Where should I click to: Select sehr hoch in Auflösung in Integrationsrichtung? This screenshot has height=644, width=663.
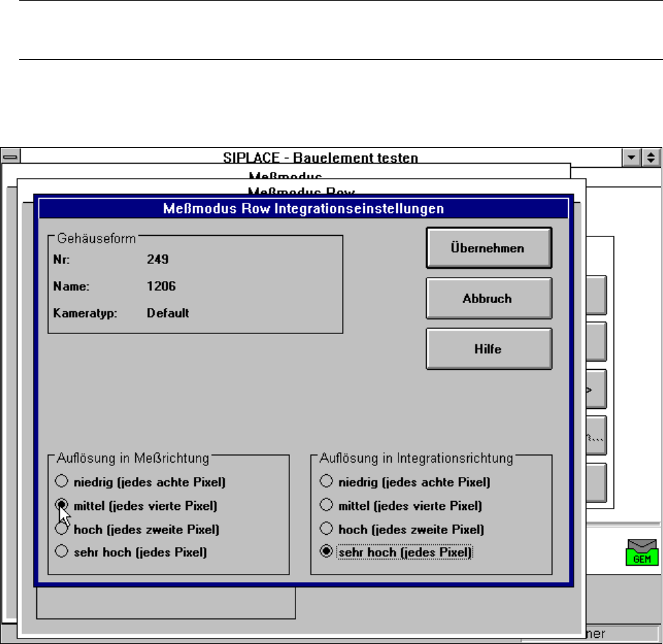[x=396, y=552]
